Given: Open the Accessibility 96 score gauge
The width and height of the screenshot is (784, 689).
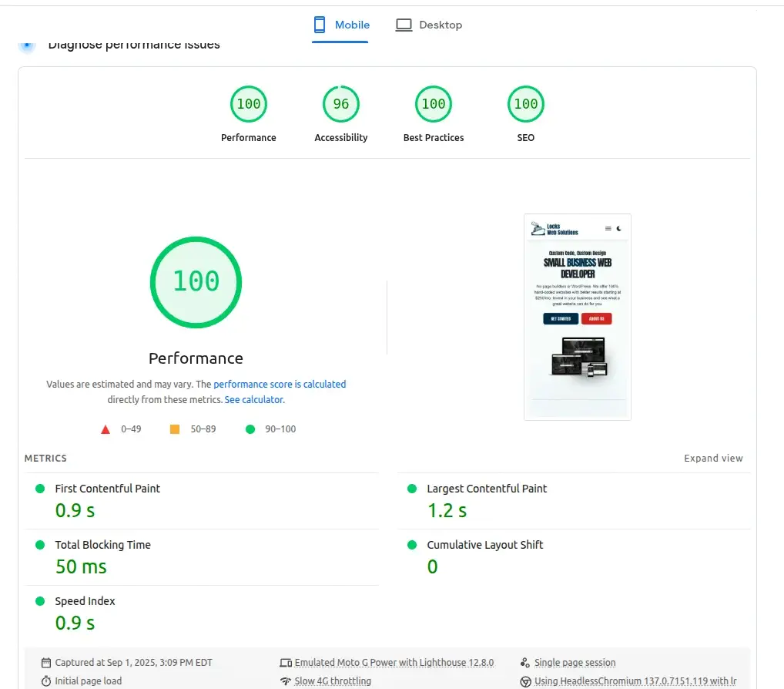Looking at the screenshot, I should [340, 104].
